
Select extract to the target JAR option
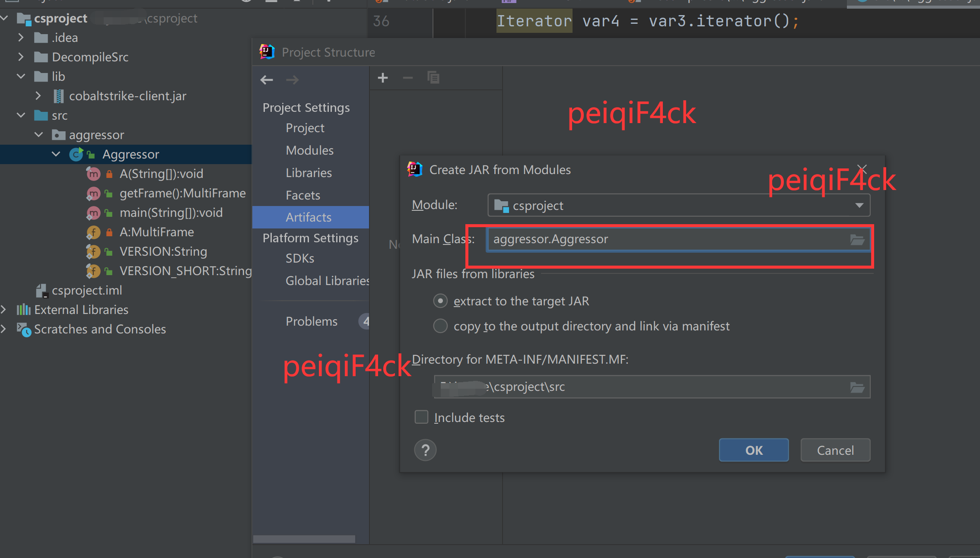[440, 301]
